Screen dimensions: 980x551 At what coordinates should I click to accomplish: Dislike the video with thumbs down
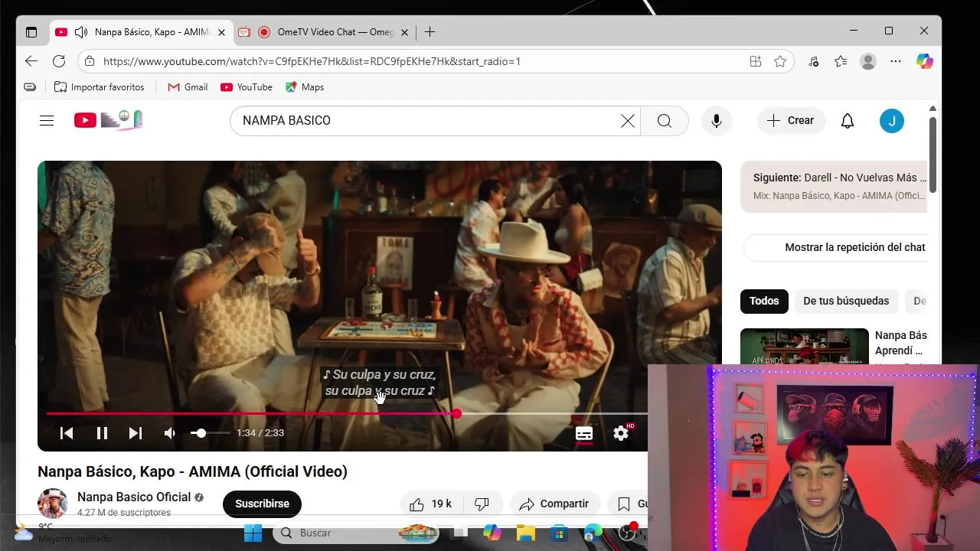click(482, 504)
